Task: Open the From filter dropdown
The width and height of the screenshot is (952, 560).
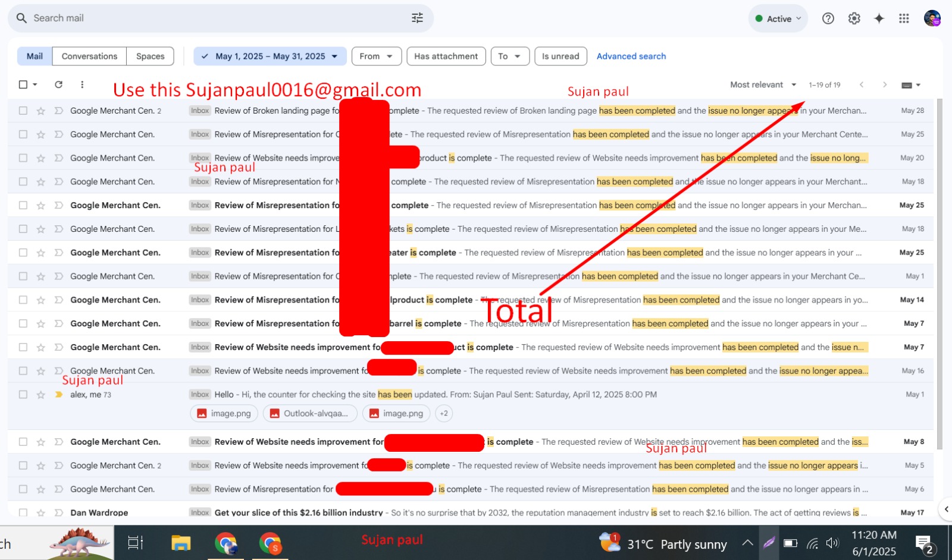Action: coord(376,56)
